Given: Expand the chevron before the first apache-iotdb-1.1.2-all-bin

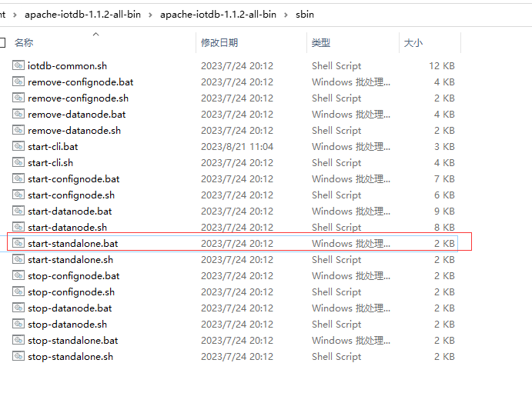Looking at the screenshot, I should click(x=15, y=15).
